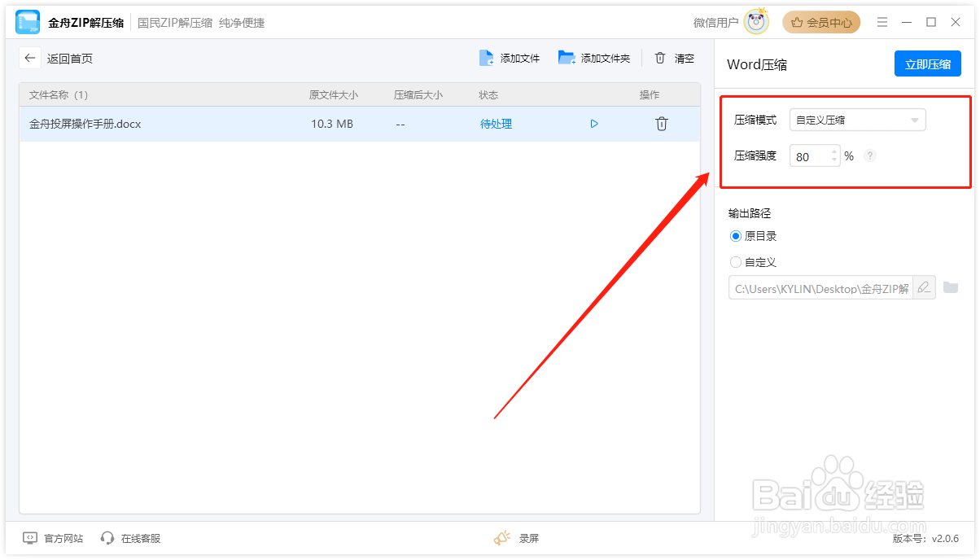Screen dimensions: 980x560
Task: Open the hamburger menu at top right
Action: tap(882, 22)
